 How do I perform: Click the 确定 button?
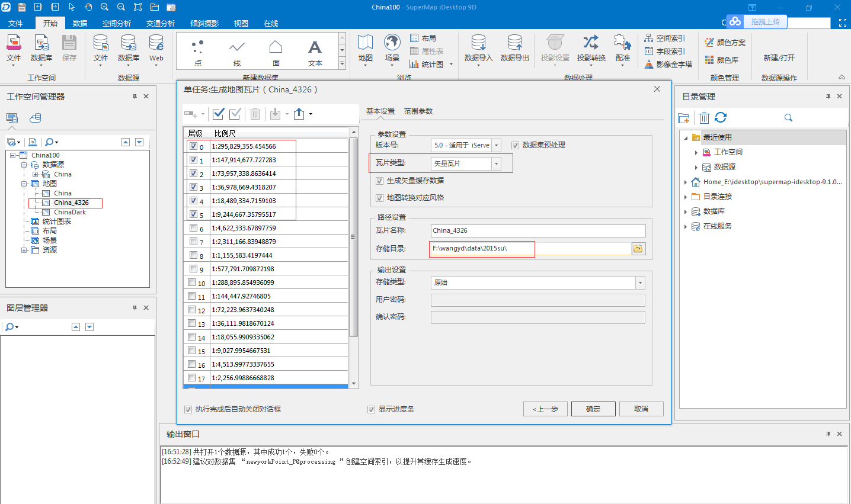tap(593, 409)
